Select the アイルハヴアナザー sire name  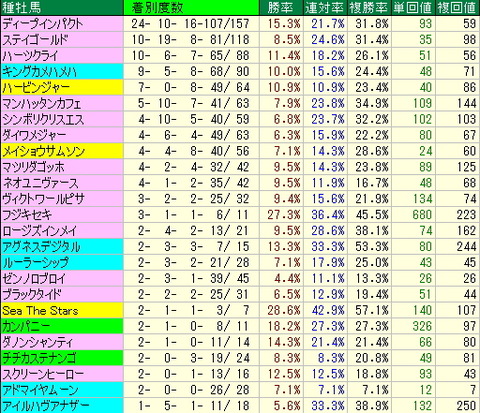(x=46, y=406)
